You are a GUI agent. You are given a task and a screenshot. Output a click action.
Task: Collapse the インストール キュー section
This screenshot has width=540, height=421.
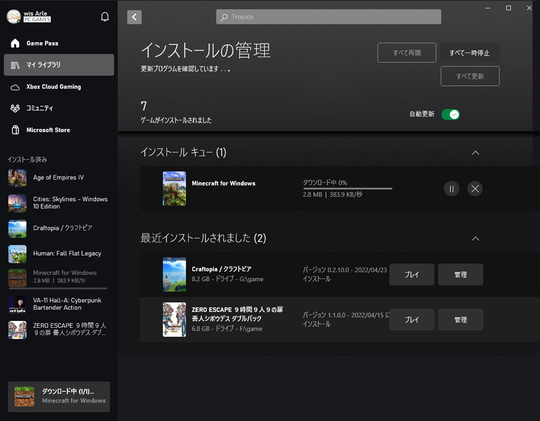[475, 153]
